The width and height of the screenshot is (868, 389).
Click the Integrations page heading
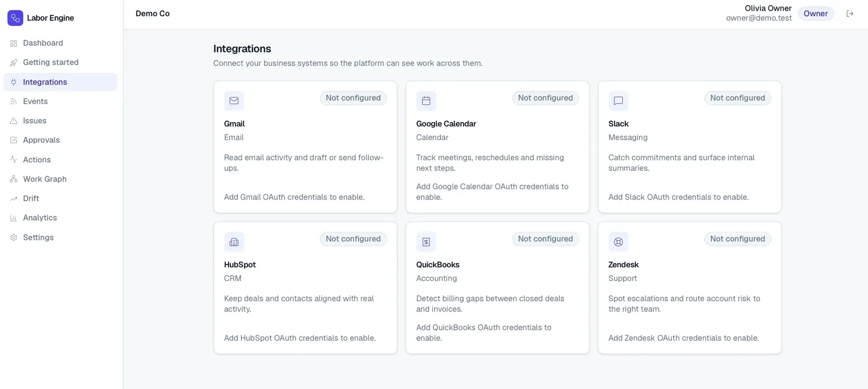(242, 49)
